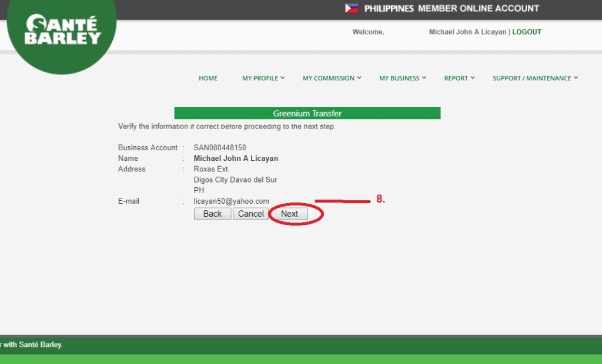Click the Greenium Transfer header bar
This screenshot has width=602, height=364.
pos(307,113)
